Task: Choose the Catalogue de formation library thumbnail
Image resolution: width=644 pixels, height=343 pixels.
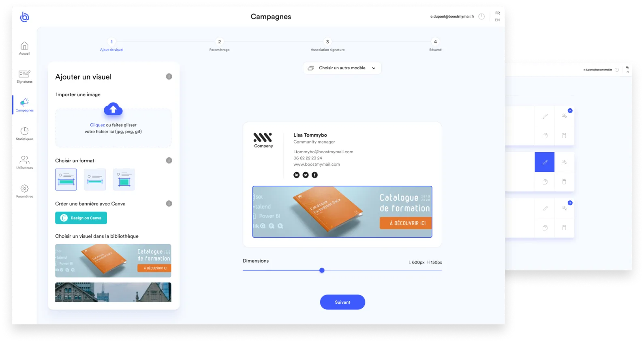Action: pos(113,261)
